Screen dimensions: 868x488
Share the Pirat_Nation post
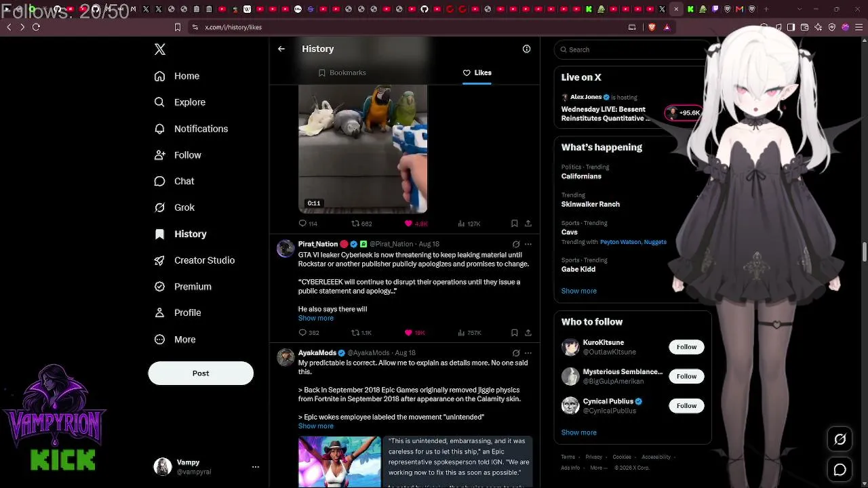coord(528,333)
